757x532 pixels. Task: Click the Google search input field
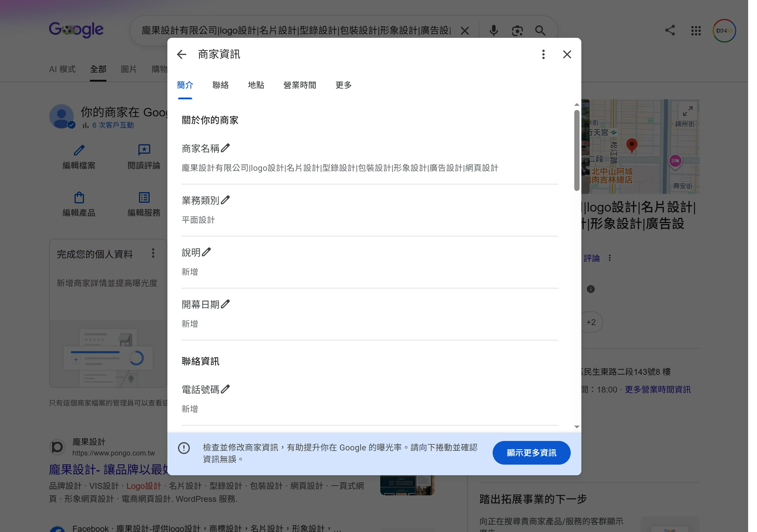coord(299,31)
